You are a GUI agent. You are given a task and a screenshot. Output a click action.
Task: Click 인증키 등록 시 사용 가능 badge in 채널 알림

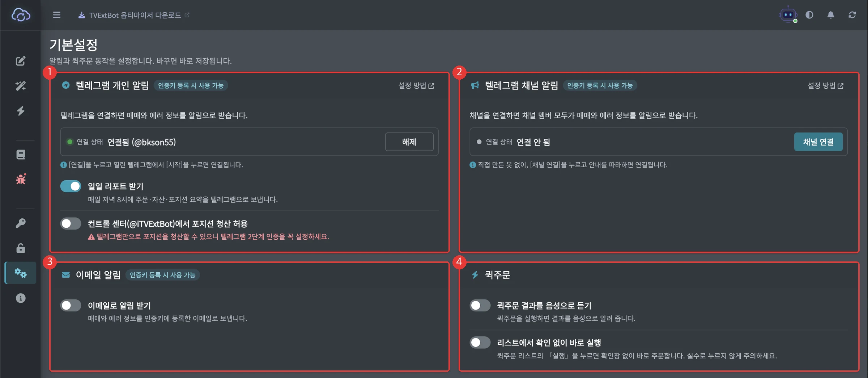(x=600, y=85)
